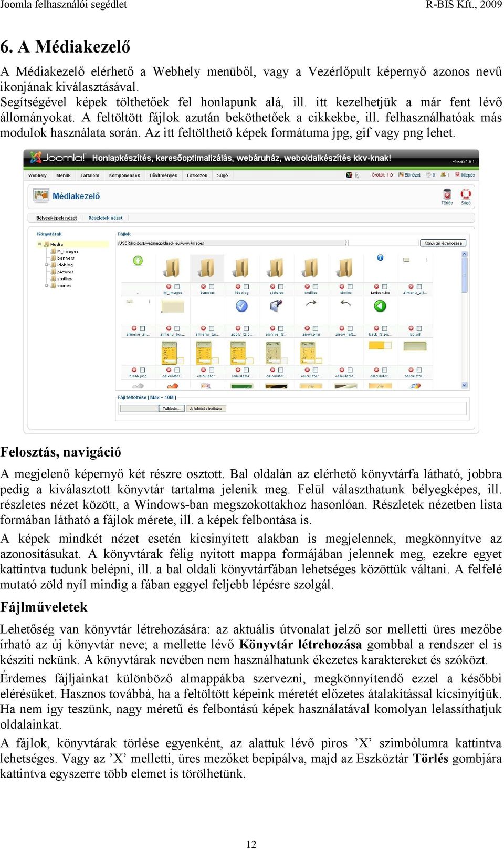504x849 pixels.
Task: Click A feltöltés indítása button
Action: point(206,408)
